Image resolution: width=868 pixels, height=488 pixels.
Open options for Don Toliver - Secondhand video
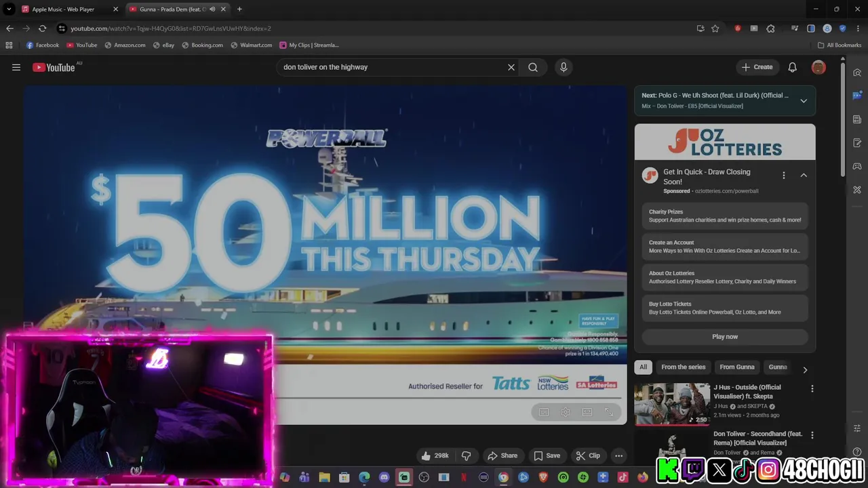click(812, 435)
